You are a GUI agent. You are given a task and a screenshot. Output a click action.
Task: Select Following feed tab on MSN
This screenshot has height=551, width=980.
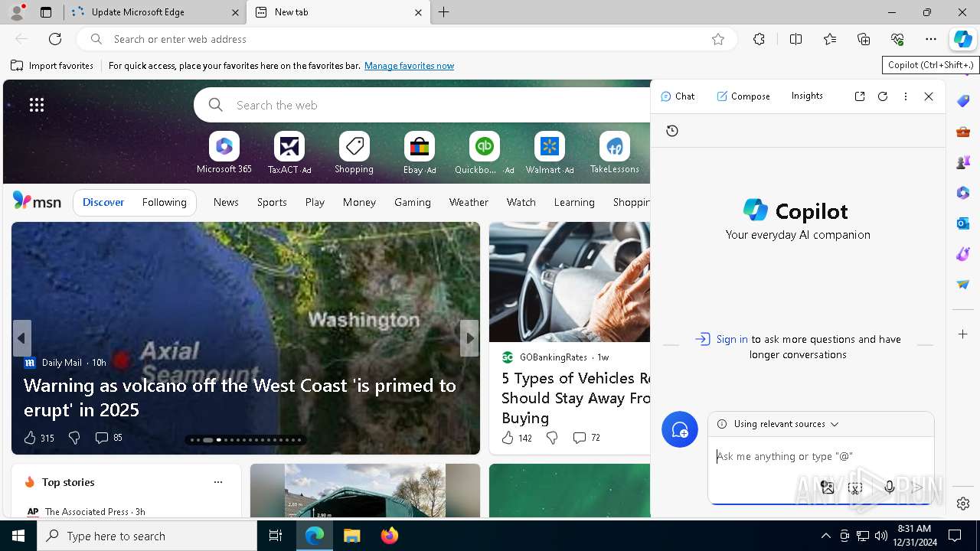[x=164, y=202]
